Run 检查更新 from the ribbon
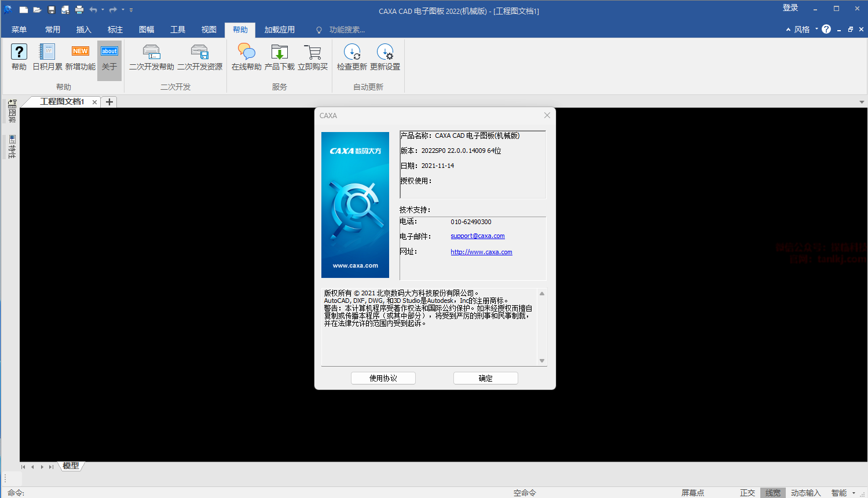Image resolution: width=868 pixels, height=498 pixels. tap(351, 53)
